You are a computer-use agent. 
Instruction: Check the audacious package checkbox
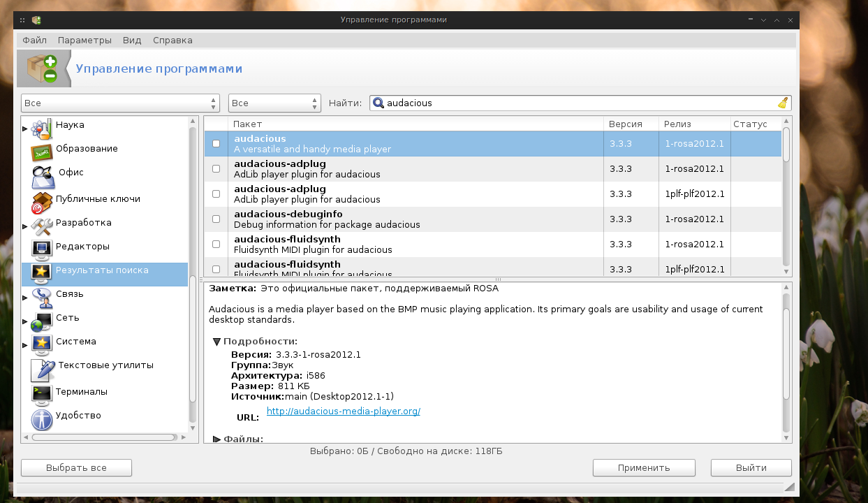pos(216,144)
